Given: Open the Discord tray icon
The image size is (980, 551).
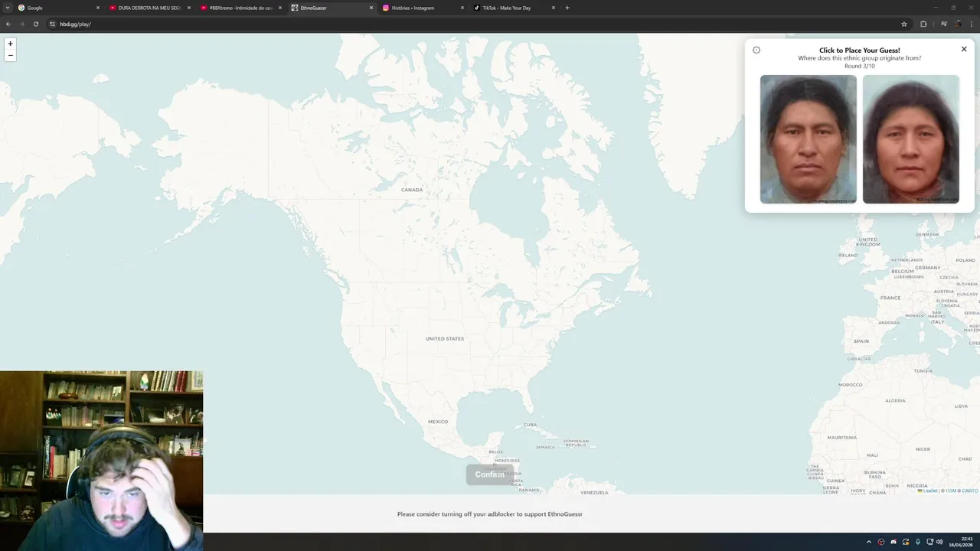Looking at the screenshot, I should click(x=893, y=542).
